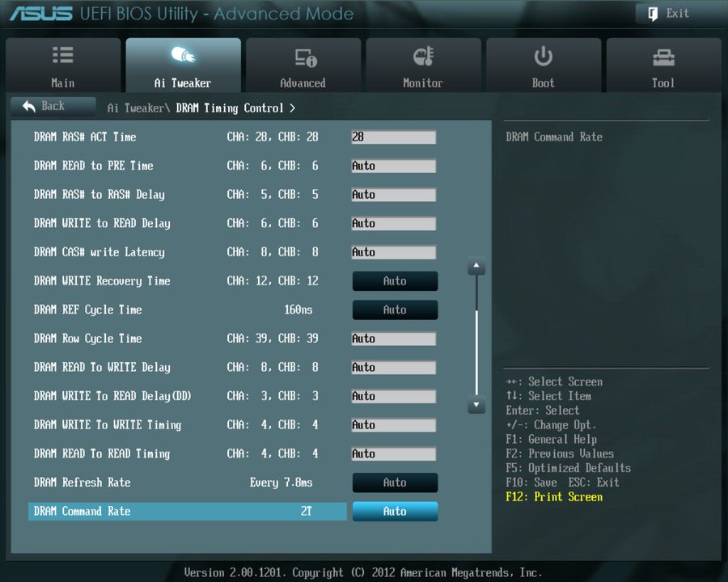Click the Back arrow icon
The width and height of the screenshot is (728, 582).
click(x=29, y=106)
